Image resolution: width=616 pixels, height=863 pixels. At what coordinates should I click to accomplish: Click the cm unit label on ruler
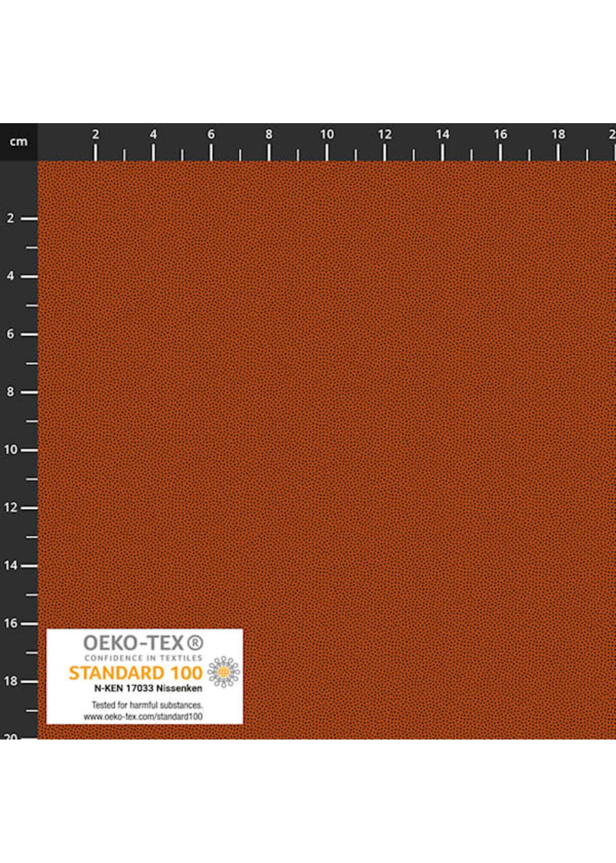(19, 141)
